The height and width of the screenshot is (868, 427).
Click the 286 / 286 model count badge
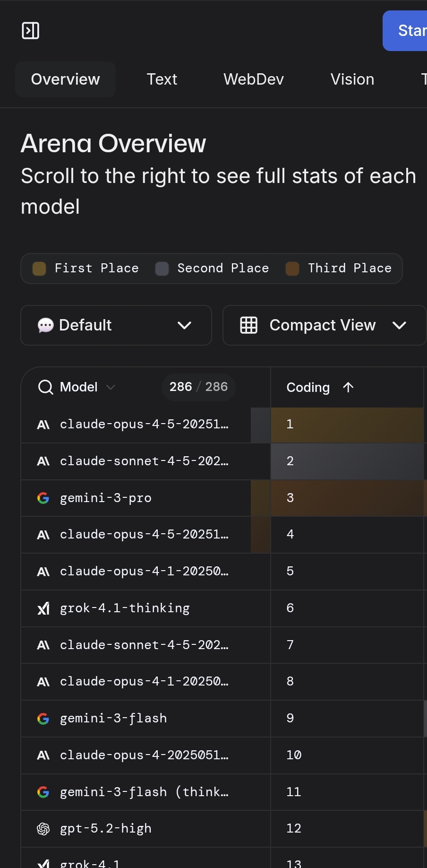pyautogui.click(x=198, y=387)
